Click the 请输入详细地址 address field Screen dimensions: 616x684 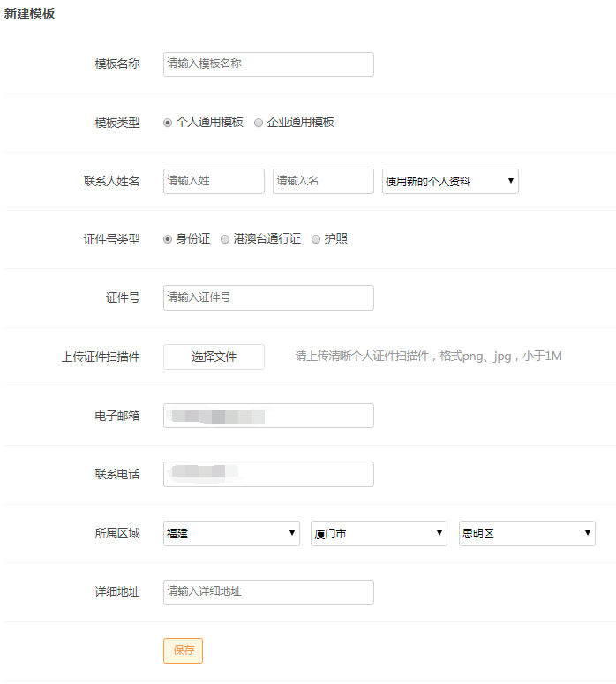tap(268, 592)
